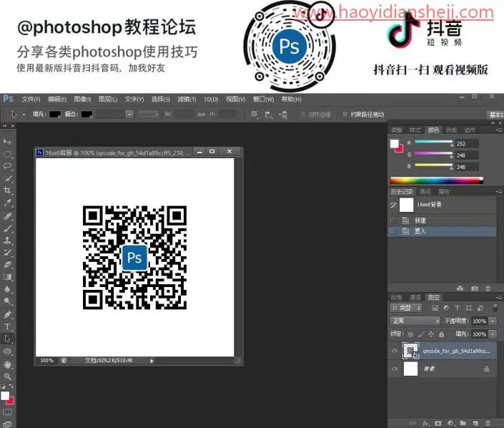
Task: Expand 填充 fill slider arrow
Action: [x=493, y=334]
